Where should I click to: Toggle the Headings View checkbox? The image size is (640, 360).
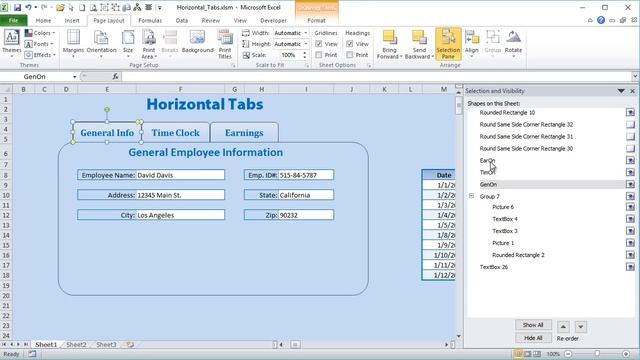click(350, 44)
